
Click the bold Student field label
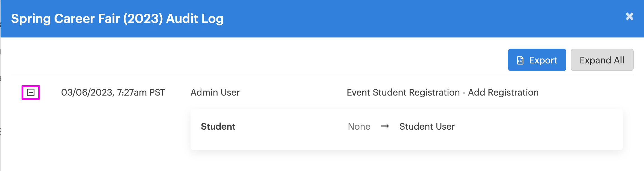click(x=218, y=127)
